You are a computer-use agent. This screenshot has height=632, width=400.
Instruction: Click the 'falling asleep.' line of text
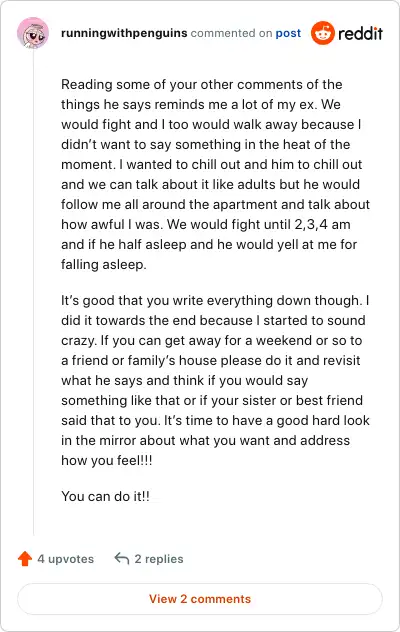(104, 264)
